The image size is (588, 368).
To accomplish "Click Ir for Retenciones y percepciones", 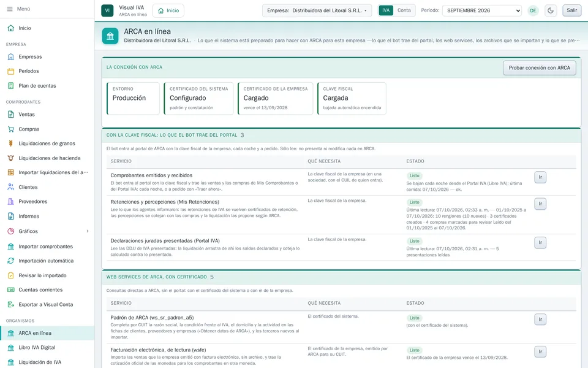I will coord(540,204).
